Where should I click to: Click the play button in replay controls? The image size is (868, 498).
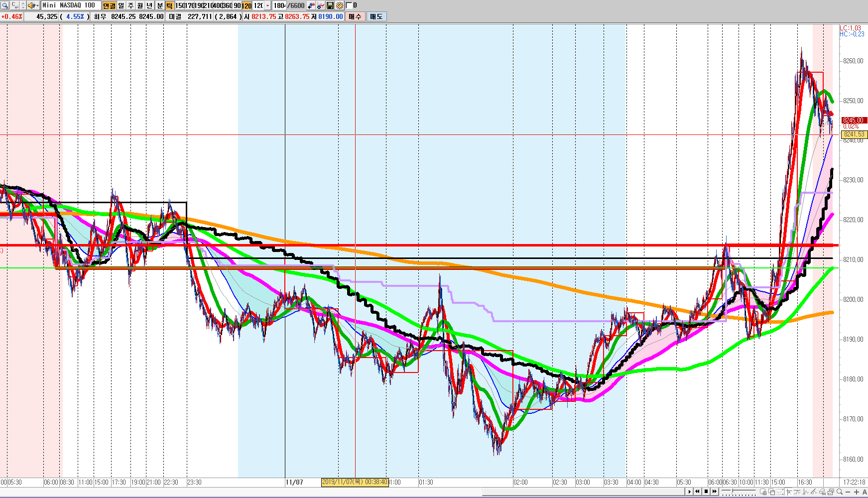point(690,492)
